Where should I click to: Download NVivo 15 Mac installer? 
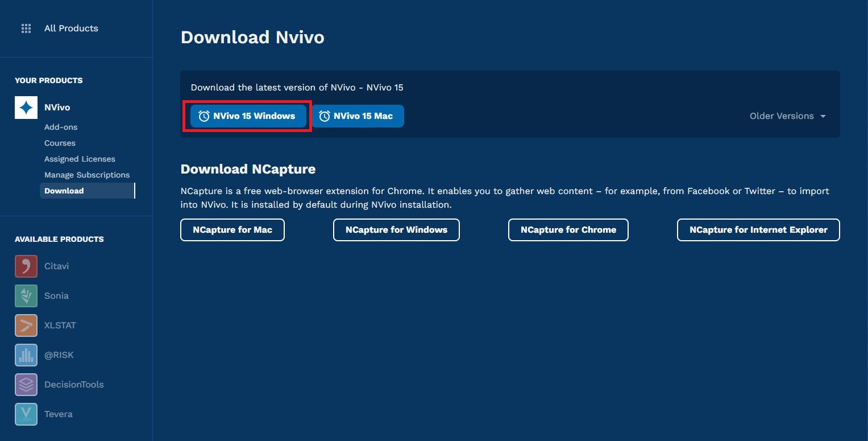point(358,116)
